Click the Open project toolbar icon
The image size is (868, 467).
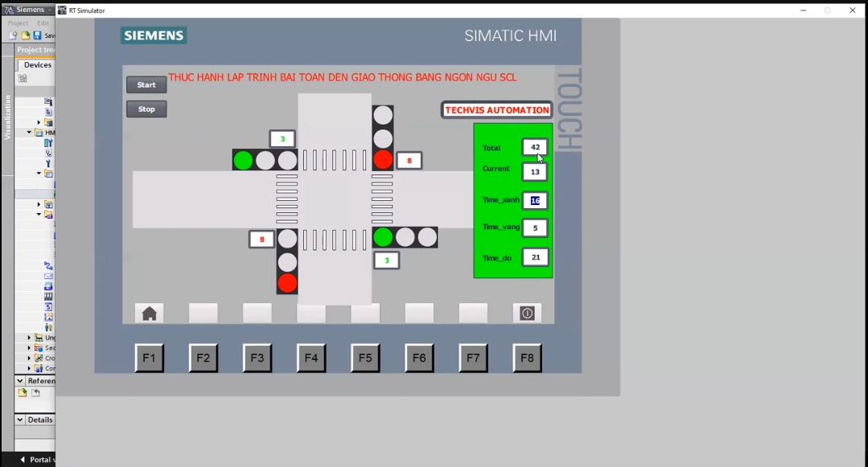(26, 35)
